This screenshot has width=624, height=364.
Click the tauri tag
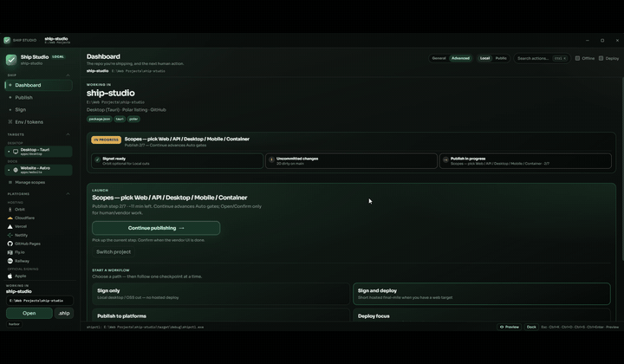point(120,119)
